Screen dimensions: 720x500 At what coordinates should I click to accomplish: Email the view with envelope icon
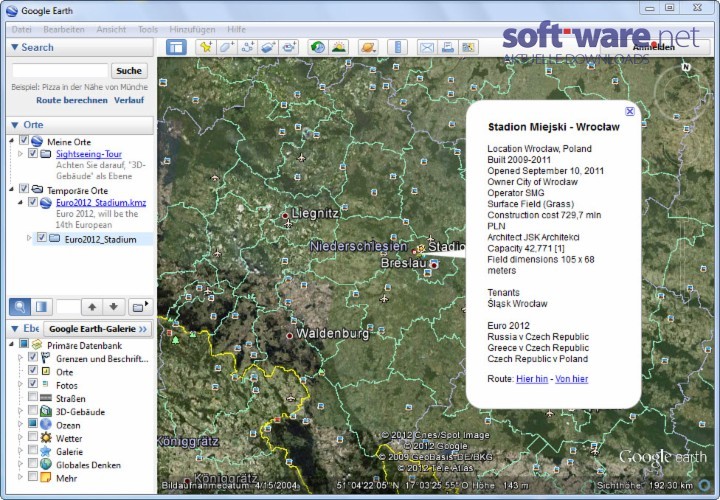pos(427,47)
